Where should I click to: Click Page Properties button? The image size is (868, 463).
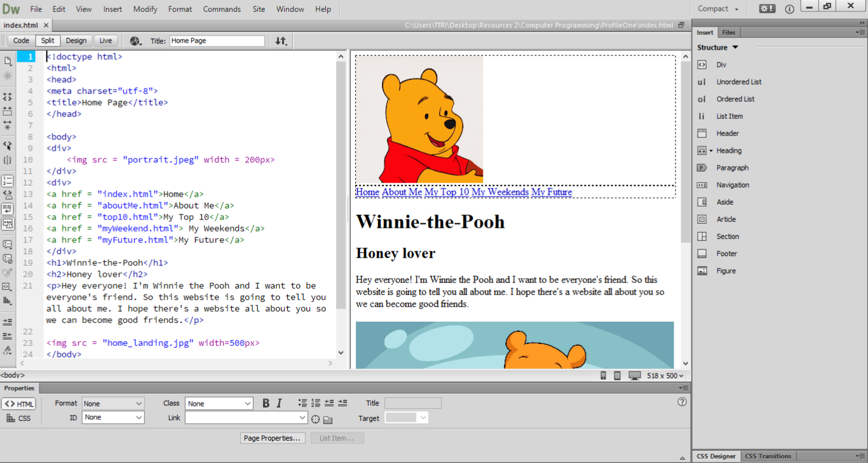click(273, 438)
